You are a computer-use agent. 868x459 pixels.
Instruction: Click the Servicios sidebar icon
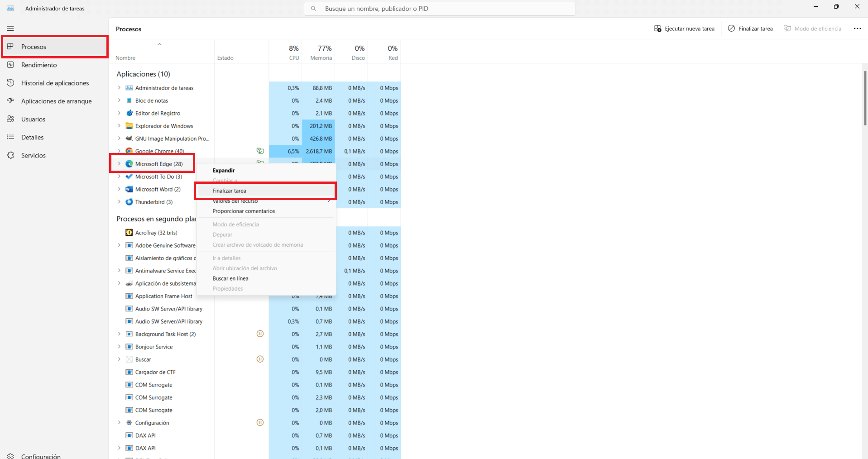coord(10,155)
